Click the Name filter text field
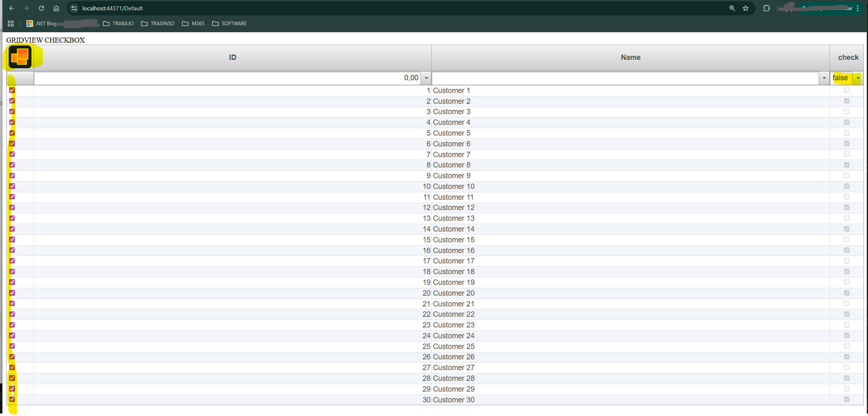 click(624, 78)
